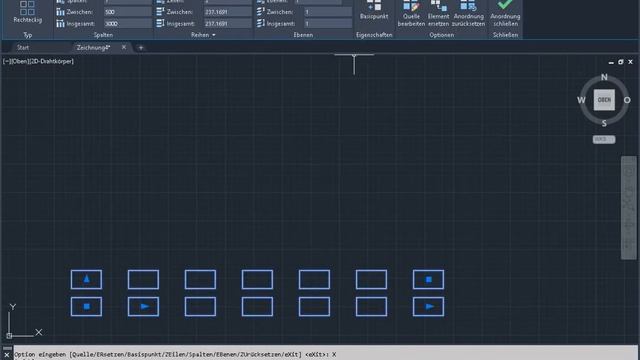Click the Ebenen Zwischen spacing icon
This screenshot has width=640, height=360.
260,12
